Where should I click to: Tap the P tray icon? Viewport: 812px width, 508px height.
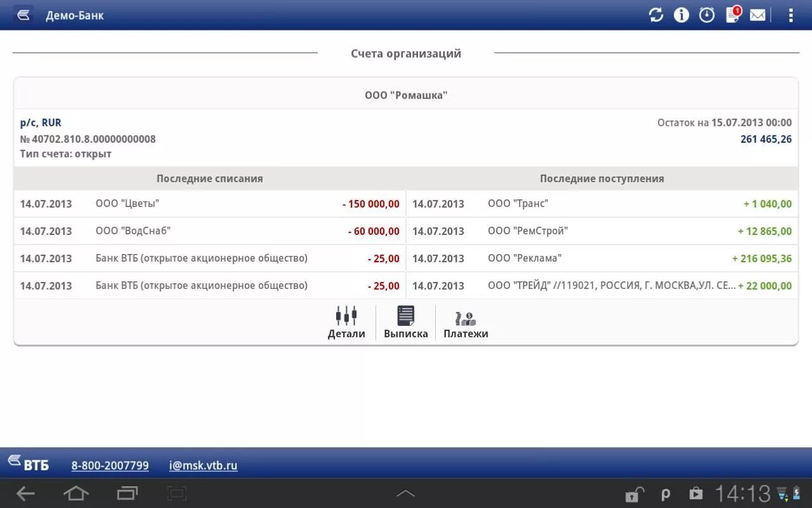665,494
